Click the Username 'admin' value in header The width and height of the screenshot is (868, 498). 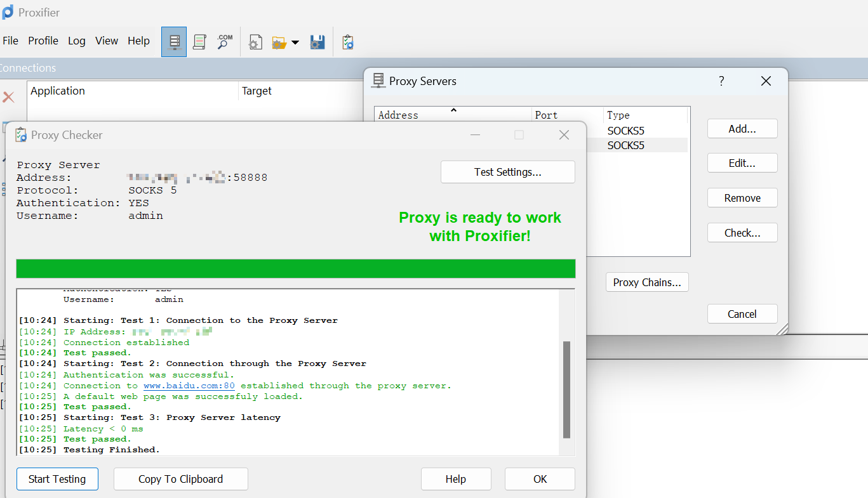click(145, 216)
